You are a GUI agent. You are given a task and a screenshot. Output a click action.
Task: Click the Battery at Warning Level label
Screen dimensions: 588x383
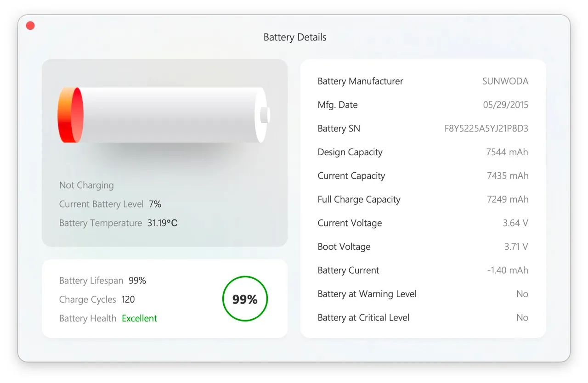click(x=367, y=294)
